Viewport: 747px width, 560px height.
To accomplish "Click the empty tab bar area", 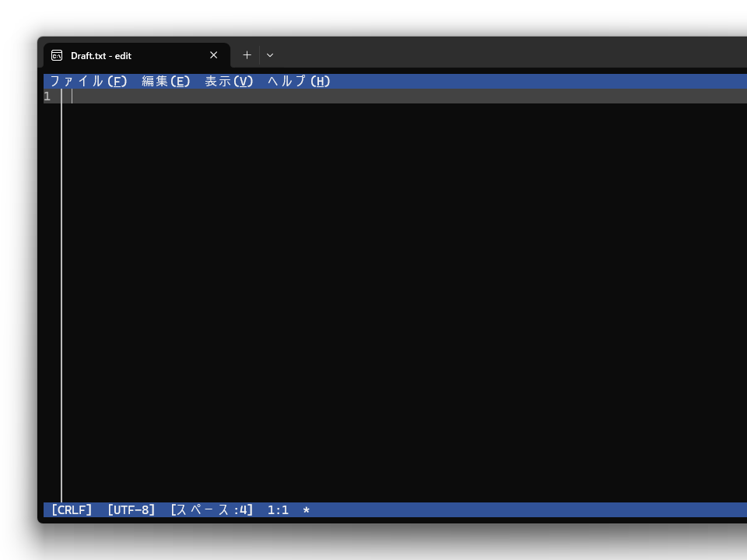I will coord(467,55).
